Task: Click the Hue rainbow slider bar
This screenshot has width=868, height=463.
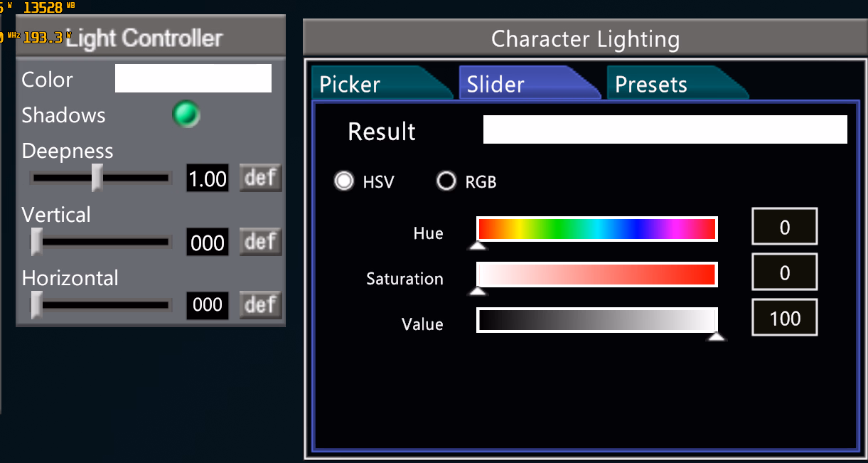Action: [x=597, y=229]
